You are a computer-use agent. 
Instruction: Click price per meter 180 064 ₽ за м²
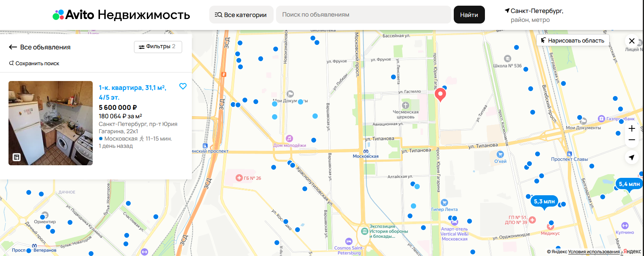(x=120, y=116)
